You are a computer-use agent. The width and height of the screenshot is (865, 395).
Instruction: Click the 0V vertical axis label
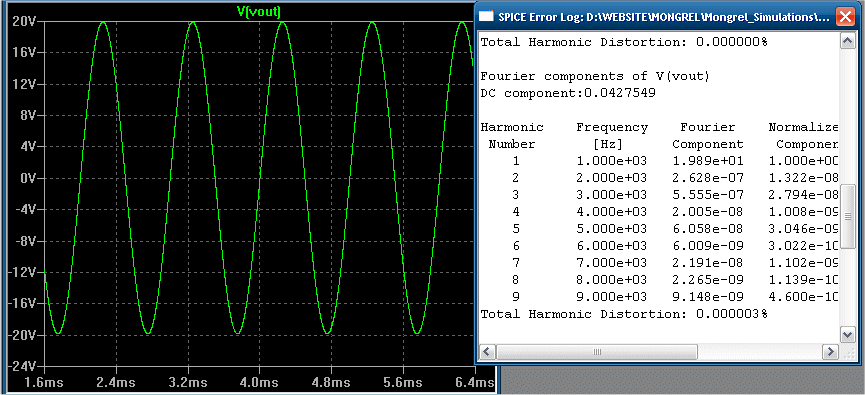(28, 178)
